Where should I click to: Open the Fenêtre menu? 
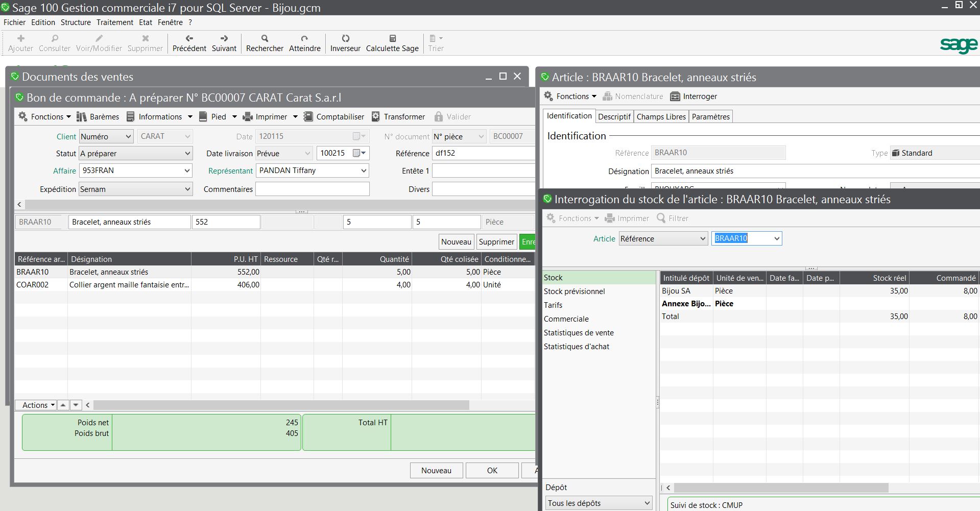(x=170, y=22)
